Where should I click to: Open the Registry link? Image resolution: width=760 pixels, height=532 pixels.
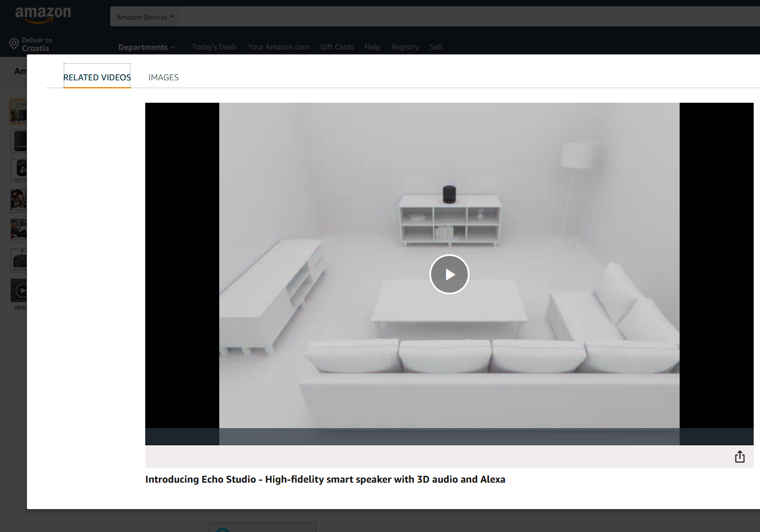[x=405, y=47]
